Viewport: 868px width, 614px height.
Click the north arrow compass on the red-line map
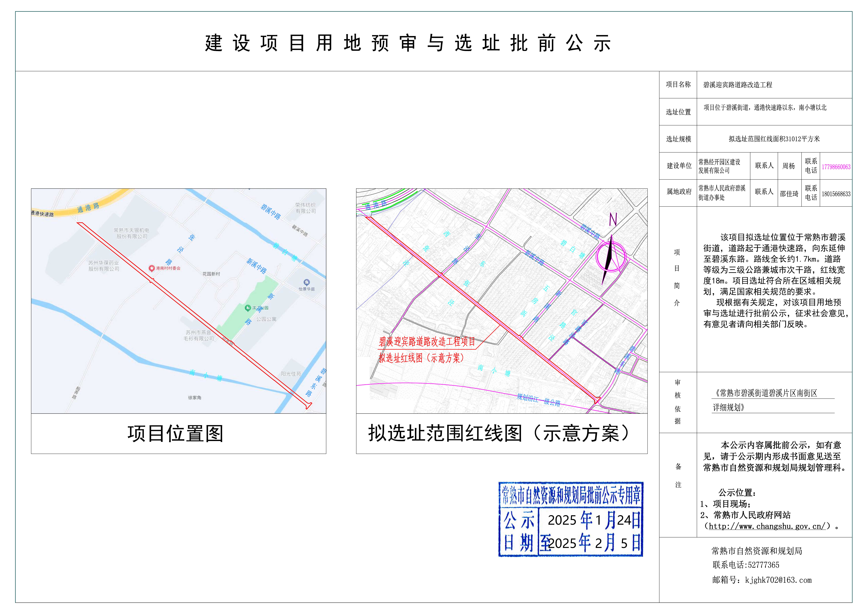coord(611,257)
